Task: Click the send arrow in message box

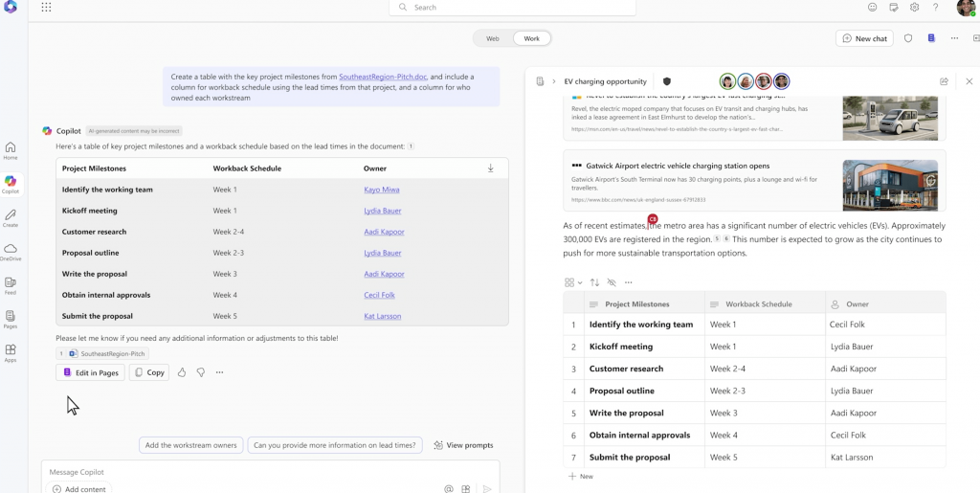Action: coord(487,489)
